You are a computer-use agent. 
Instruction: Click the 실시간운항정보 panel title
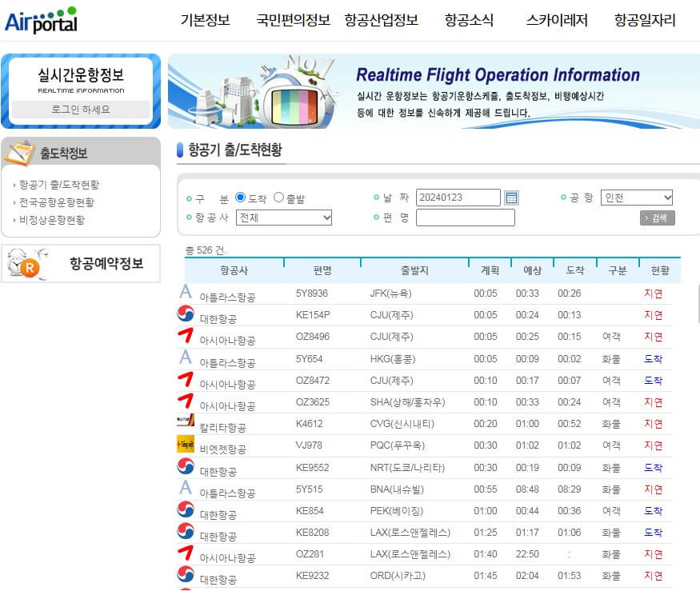coord(81,74)
